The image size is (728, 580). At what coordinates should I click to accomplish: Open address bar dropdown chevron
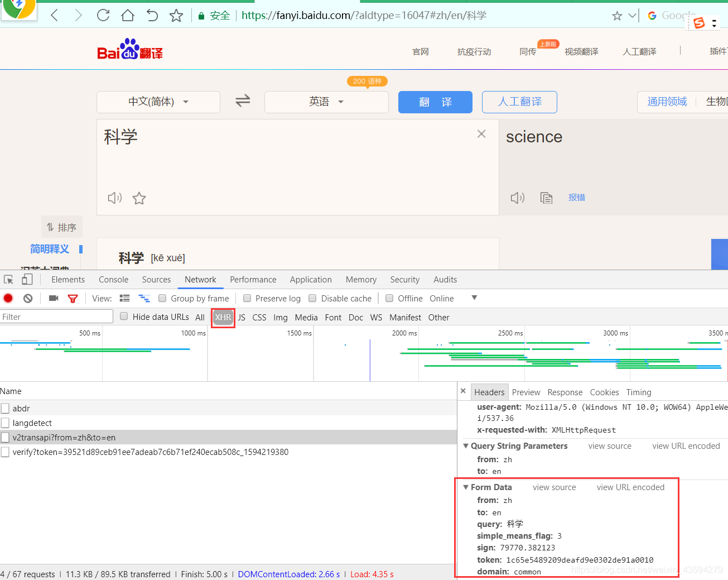click(x=633, y=16)
